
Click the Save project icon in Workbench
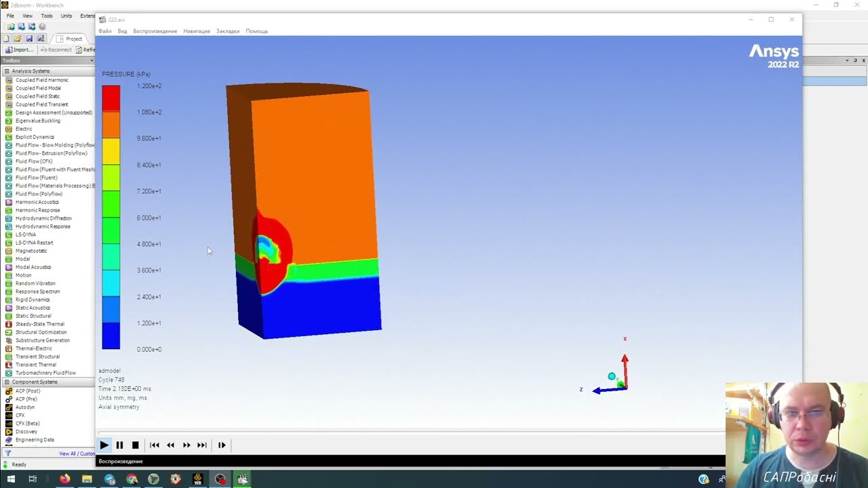tap(29, 39)
